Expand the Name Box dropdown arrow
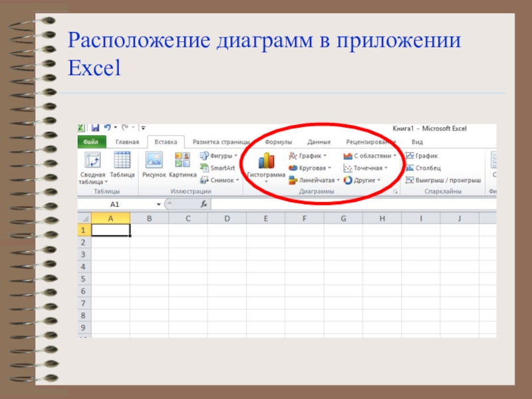The height and width of the screenshot is (399, 532). tap(158, 204)
